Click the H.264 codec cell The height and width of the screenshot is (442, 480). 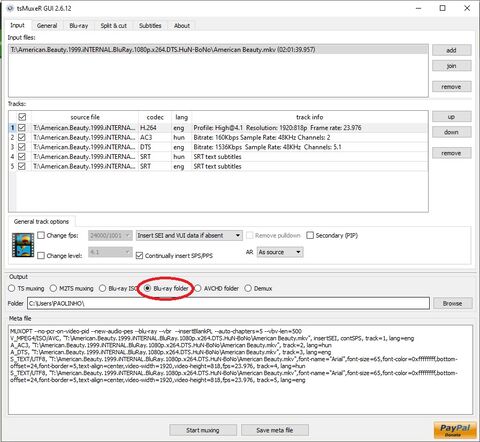(x=155, y=128)
